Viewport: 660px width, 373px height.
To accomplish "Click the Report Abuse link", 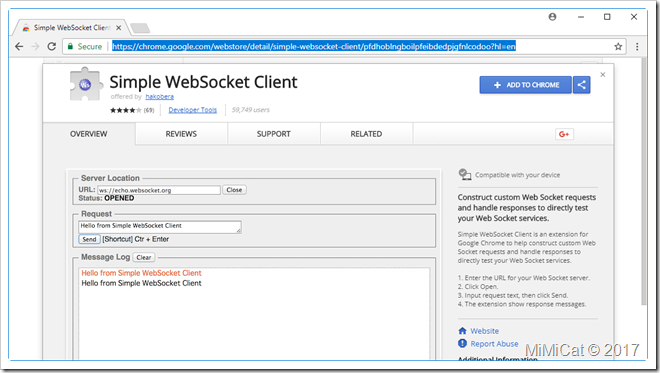I will [x=494, y=344].
